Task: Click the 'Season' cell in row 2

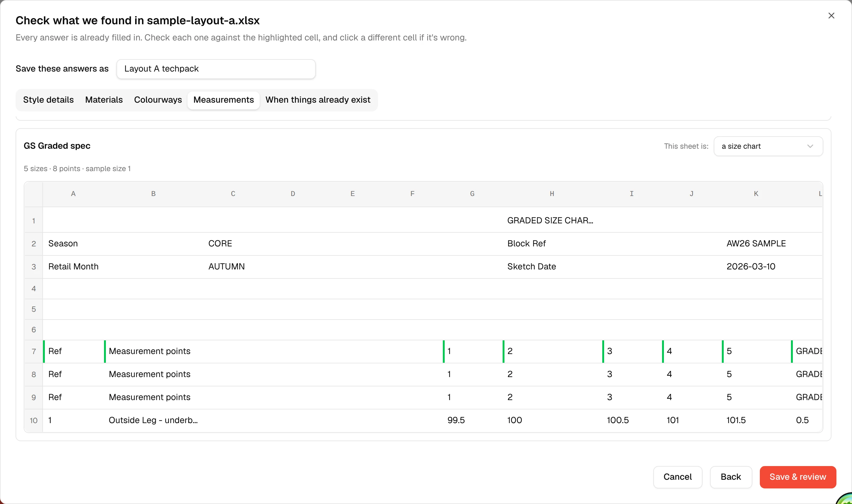Action: point(73,244)
